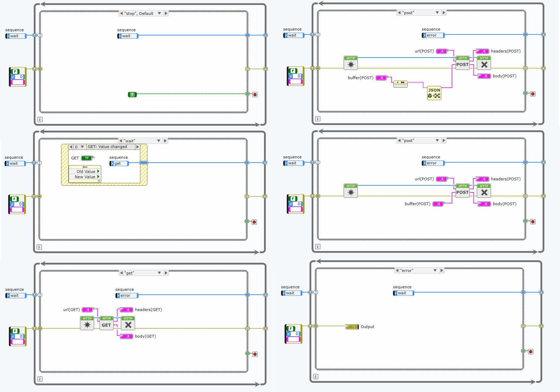Select the body(GET) indicator terminal
Image resolution: width=560 pixels, height=392 pixels.
126,336
